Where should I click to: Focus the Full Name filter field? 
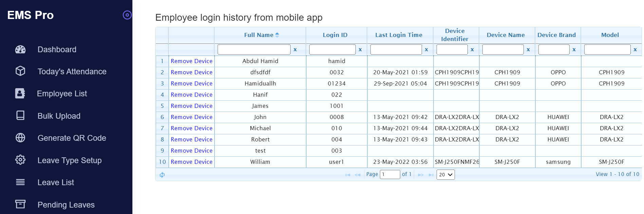tap(254, 50)
